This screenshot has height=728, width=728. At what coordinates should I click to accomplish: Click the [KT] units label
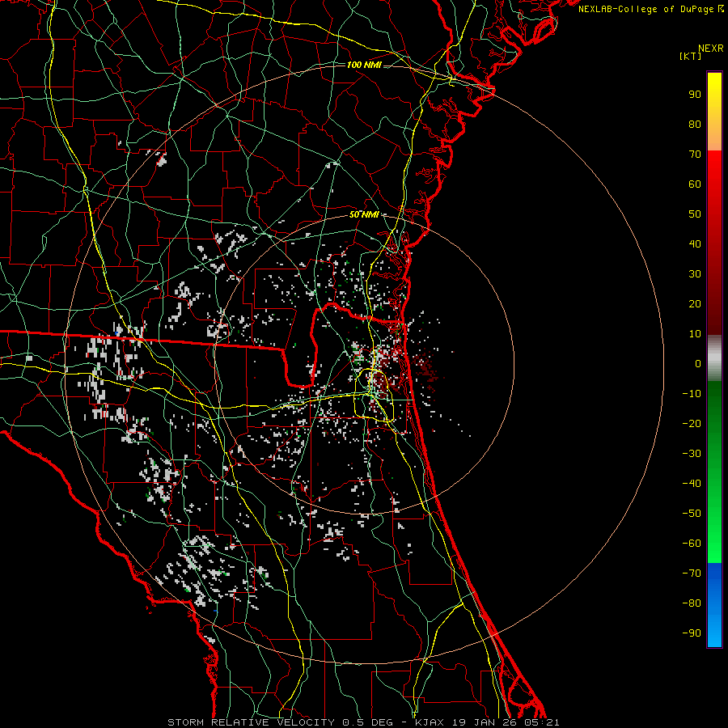click(x=690, y=56)
